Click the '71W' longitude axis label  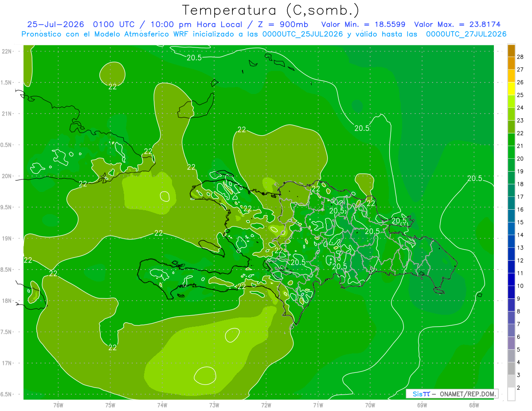[318, 405]
